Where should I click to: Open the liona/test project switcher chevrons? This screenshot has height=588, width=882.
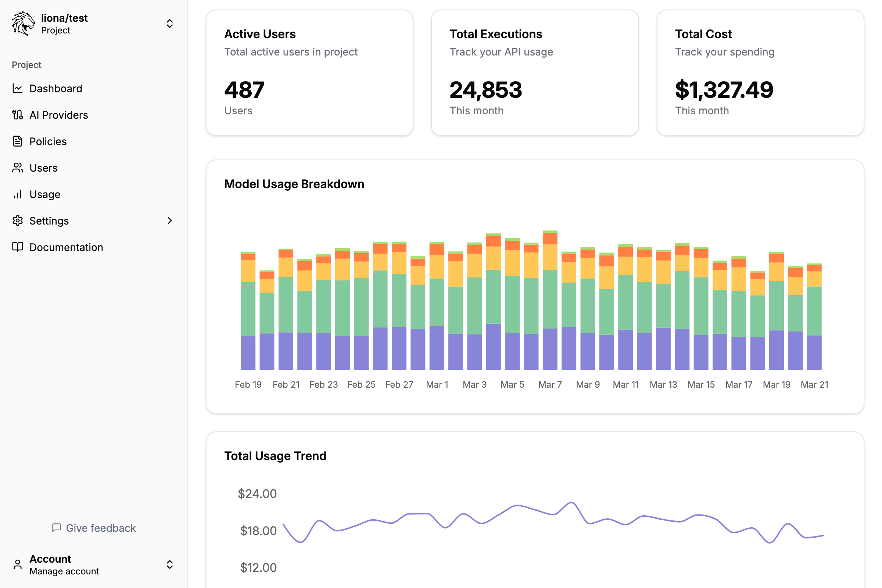coord(169,24)
